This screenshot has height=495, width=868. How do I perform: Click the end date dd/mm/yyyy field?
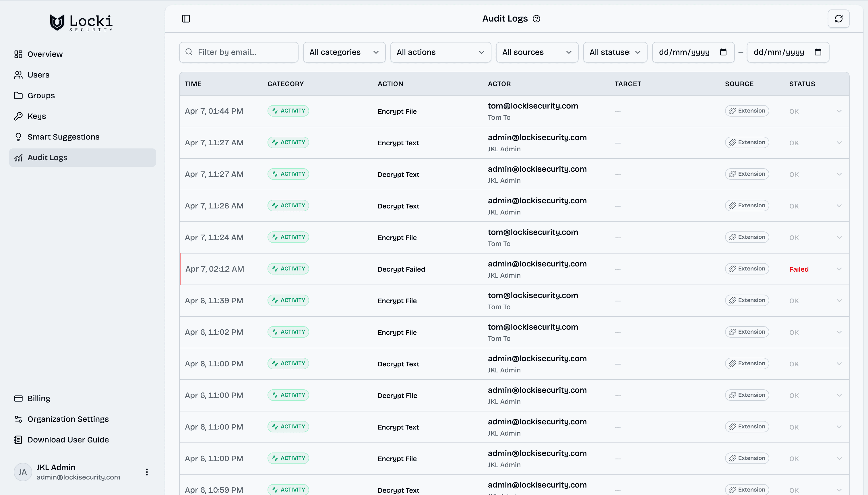[788, 52]
